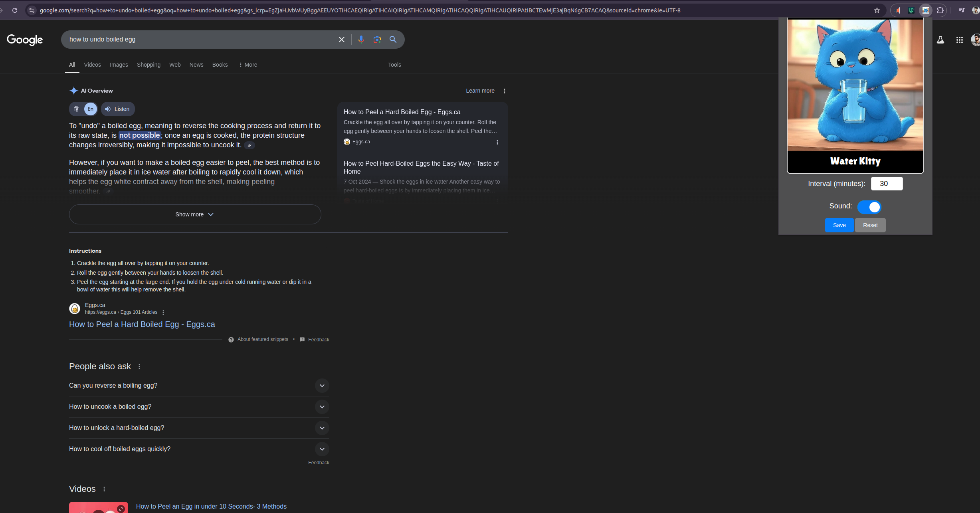The height and width of the screenshot is (513, 980).
Task: Clear the search box text
Action: [x=341, y=40]
